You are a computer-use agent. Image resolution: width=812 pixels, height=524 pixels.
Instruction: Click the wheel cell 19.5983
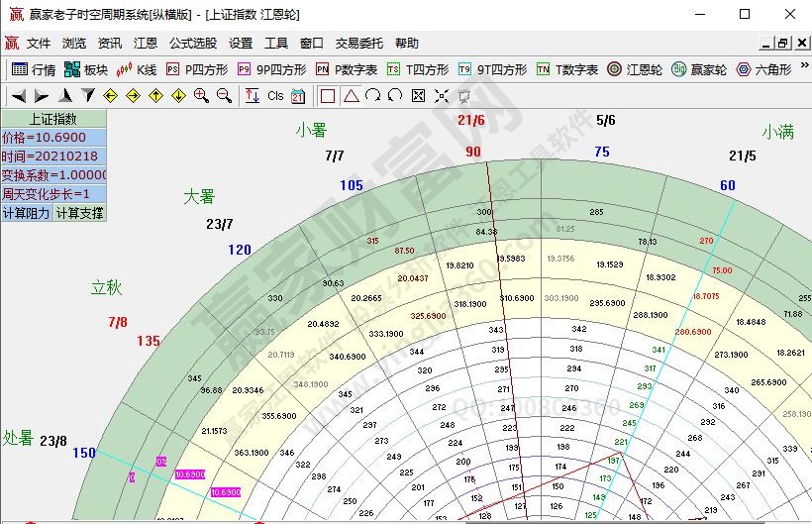coord(511,259)
